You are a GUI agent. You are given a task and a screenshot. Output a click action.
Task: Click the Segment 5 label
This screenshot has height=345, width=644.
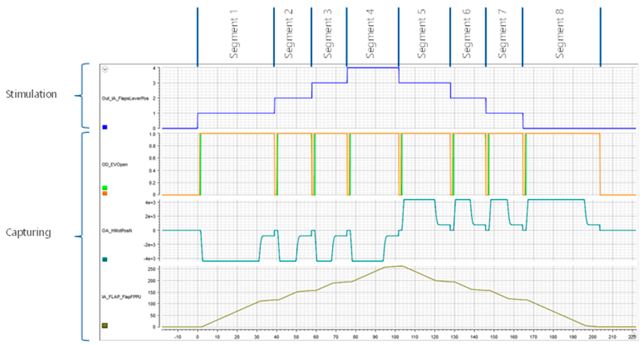(x=422, y=34)
